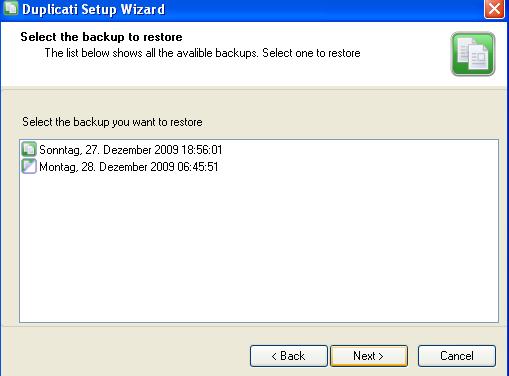Click empty area of the backup list
The width and height of the screenshot is (509, 376).
coord(259,248)
